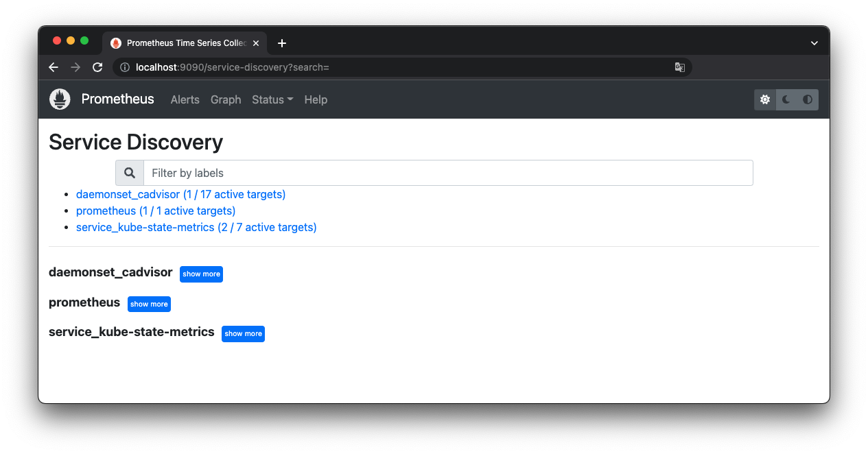Focus the Filter by labels field

click(448, 173)
